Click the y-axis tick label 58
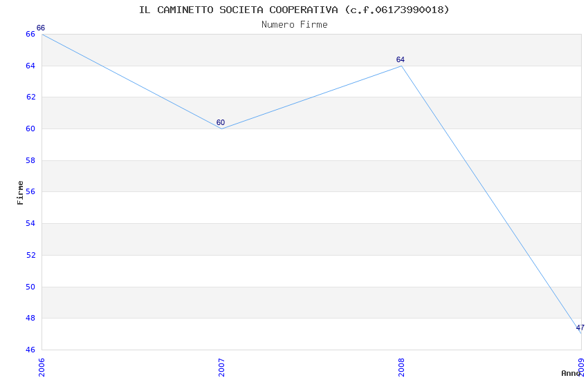 (30, 160)
